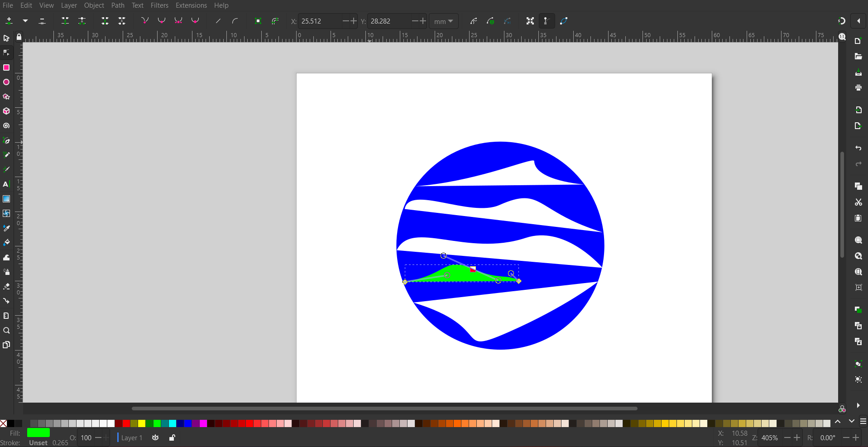Select the Ellipse tool
The height and width of the screenshot is (447, 868).
point(6,82)
